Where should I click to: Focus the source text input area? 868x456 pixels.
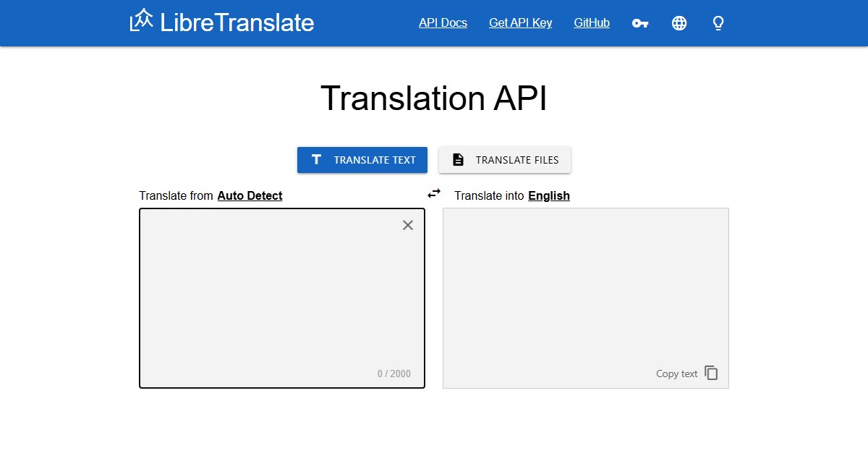[x=282, y=298]
